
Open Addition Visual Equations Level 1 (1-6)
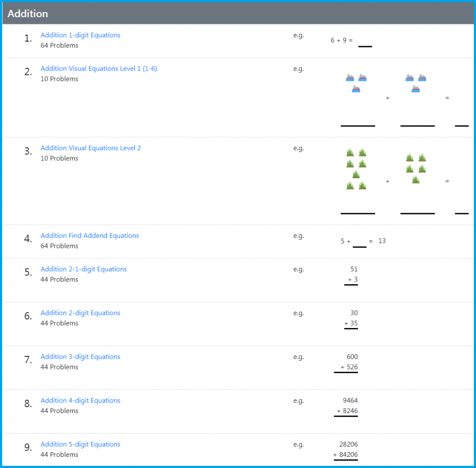pos(99,69)
